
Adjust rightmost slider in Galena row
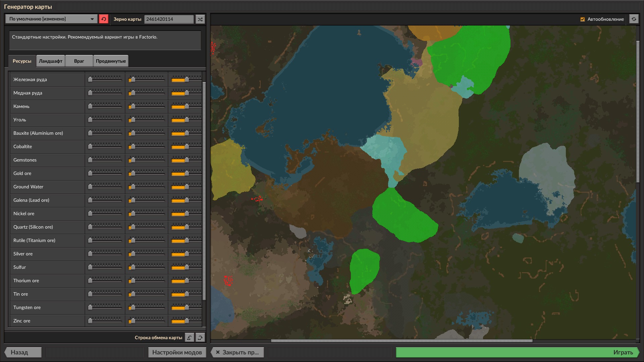coord(186,200)
